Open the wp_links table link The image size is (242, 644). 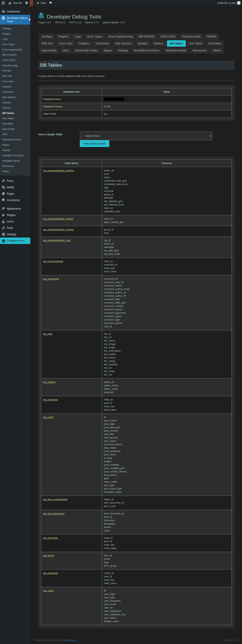(x=48, y=334)
